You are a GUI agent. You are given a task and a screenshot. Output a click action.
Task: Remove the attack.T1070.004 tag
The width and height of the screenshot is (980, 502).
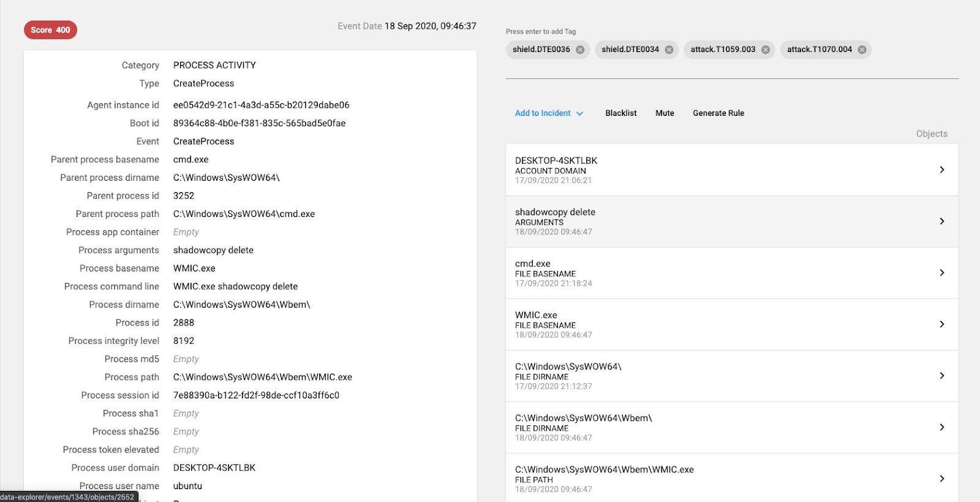pyautogui.click(x=862, y=50)
